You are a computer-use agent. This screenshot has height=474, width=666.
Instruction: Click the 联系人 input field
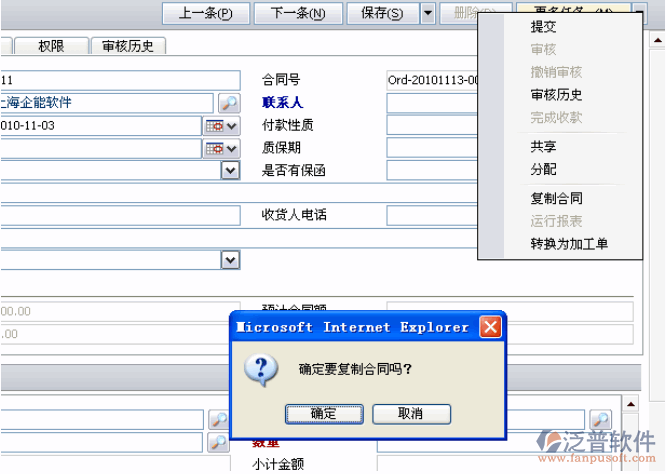point(432,103)
